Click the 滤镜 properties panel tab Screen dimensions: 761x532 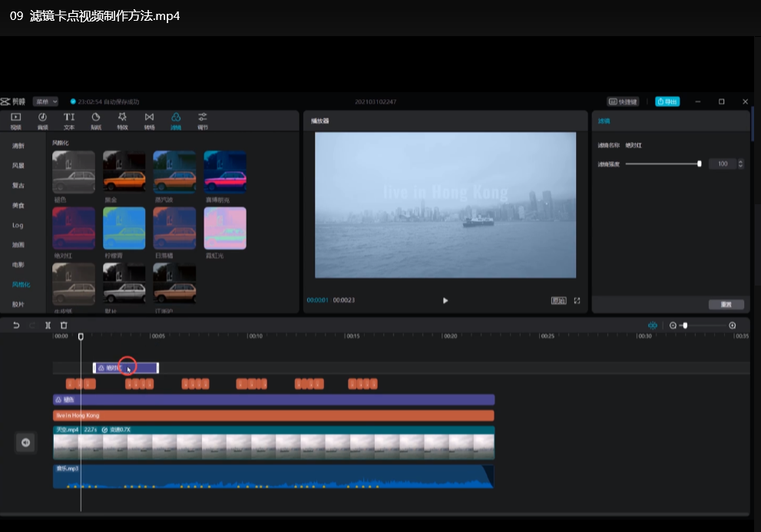point(604,121)
